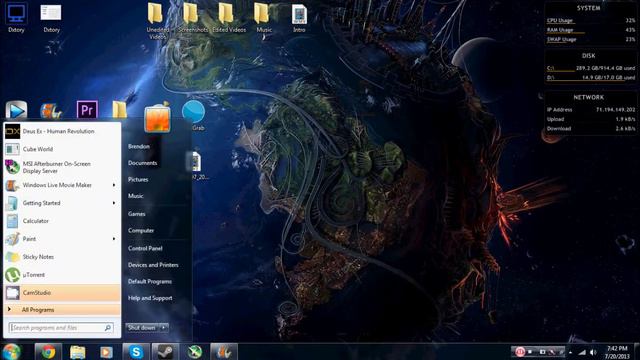Open MSI Afterburner On-Screen Display Server
The image size is (640, 360).
pyautogui.click(x=62, y=167)
